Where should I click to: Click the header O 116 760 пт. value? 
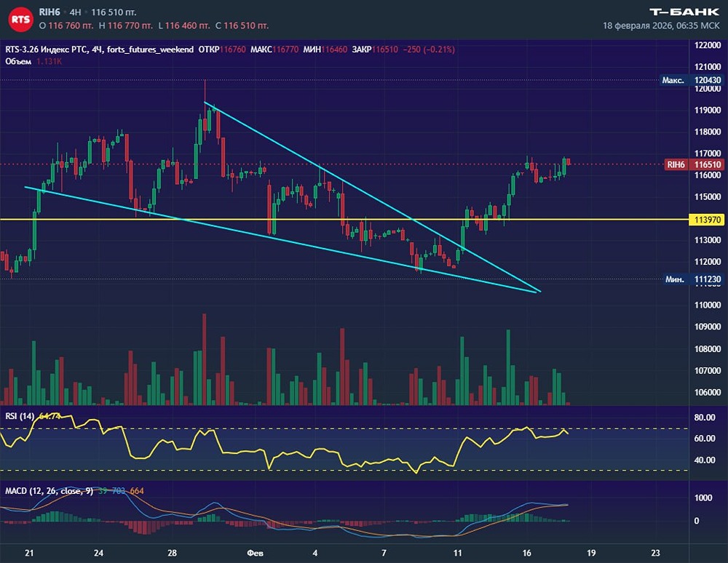tap(66, 25)
